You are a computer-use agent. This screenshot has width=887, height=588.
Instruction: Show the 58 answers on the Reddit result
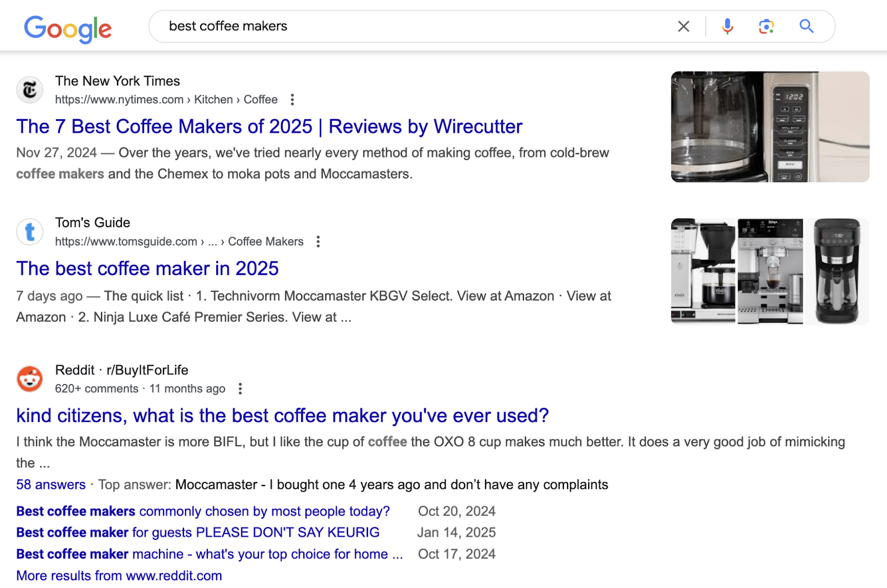(50, 484)
